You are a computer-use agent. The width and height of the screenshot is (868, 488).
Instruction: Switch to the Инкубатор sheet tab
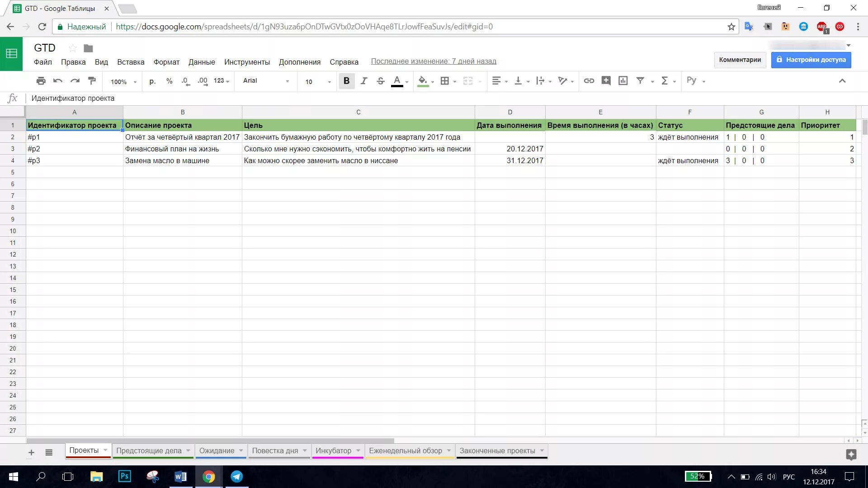click(x=333, y=450)
